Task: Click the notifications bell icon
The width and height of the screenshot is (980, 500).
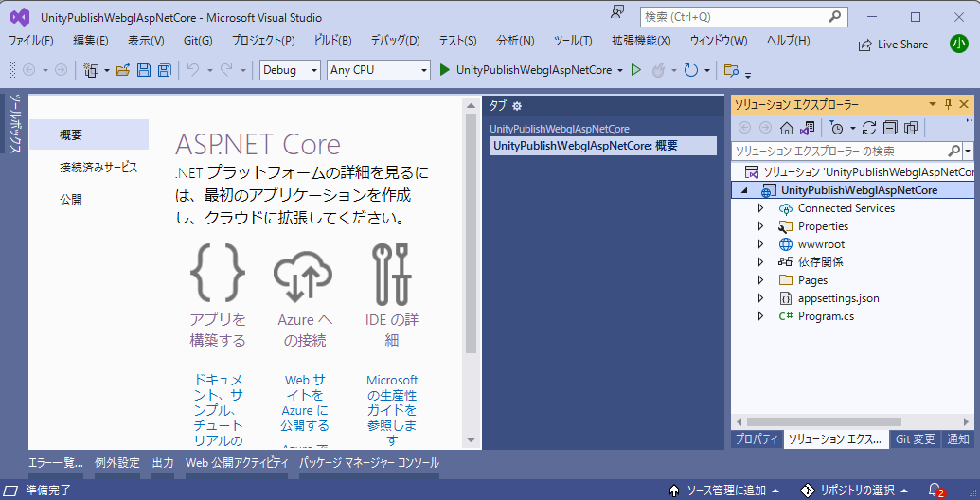Action: (x=935, y=490)
